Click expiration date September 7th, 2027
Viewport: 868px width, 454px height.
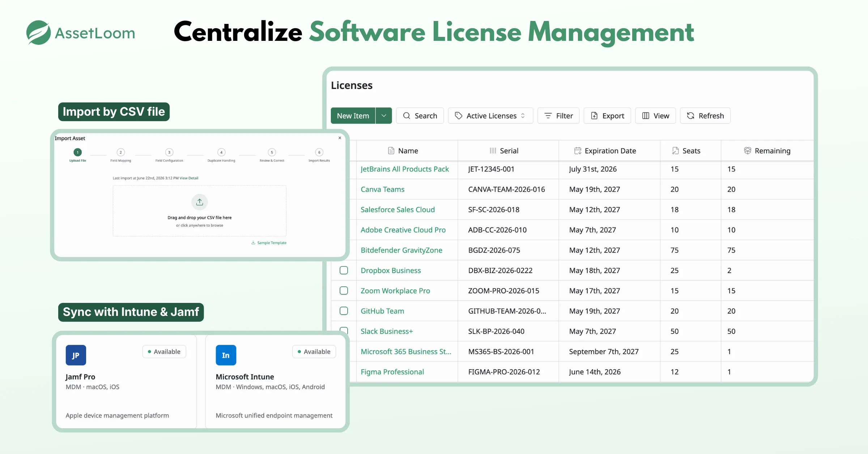[604, 352]
